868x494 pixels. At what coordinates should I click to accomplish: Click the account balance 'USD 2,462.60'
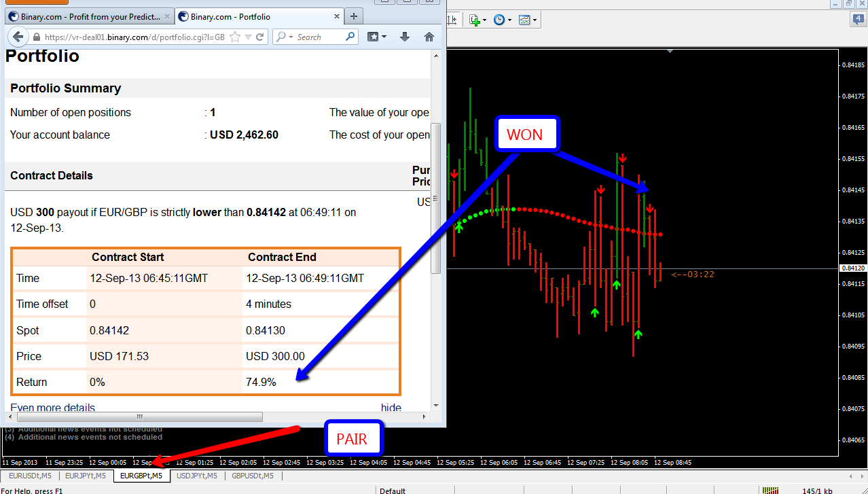[x=244, y=135]
